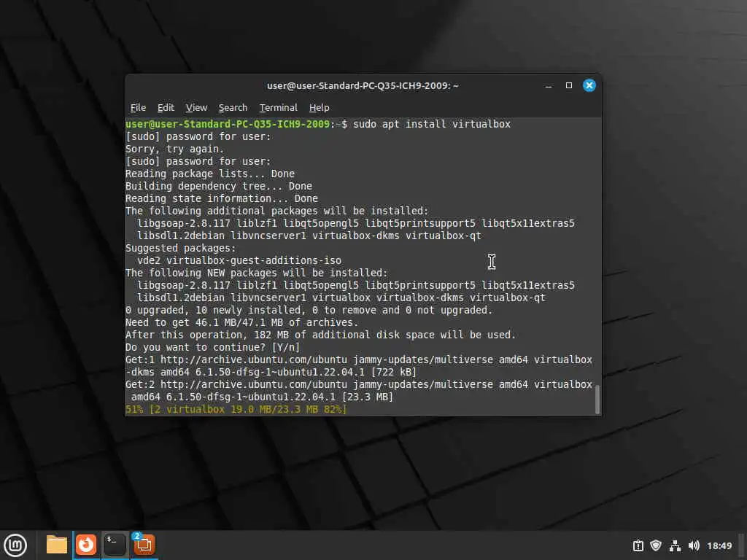Click 'Building dependency tree... Done' line
747x560 pixels.
pos(219,186)
